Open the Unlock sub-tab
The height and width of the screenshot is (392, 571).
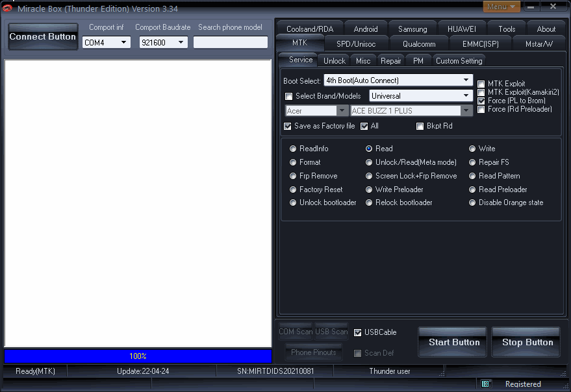(335, 61)
